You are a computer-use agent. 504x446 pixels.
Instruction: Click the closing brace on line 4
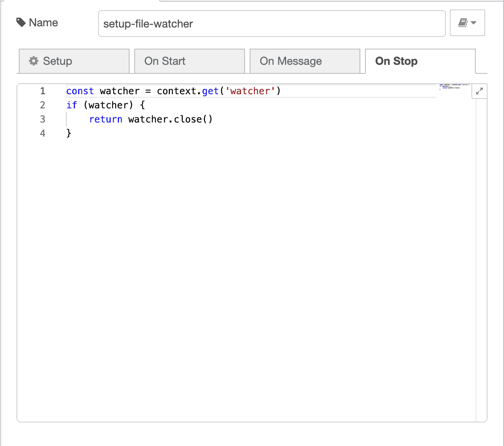pos(69,133)
